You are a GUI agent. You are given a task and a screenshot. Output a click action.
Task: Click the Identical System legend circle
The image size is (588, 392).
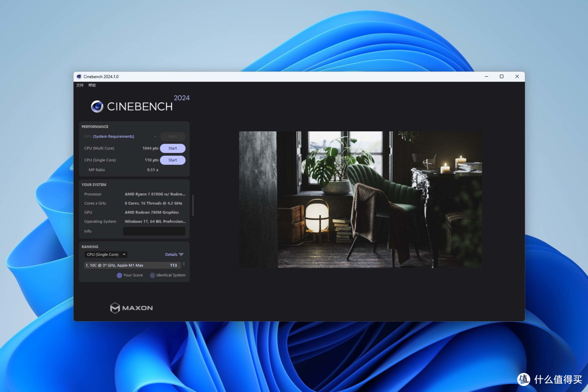(152, 275)
